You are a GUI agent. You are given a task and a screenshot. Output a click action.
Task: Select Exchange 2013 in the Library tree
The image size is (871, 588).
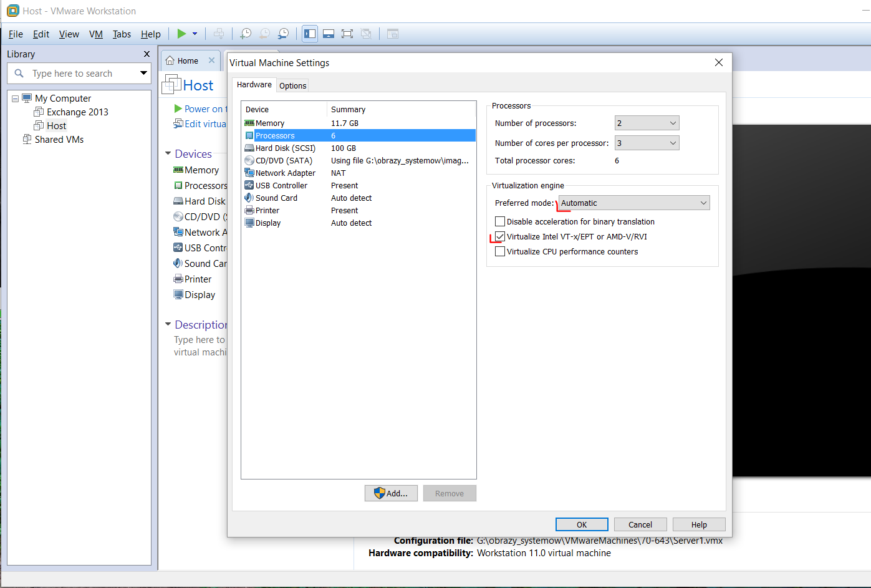tap(77, 112)
